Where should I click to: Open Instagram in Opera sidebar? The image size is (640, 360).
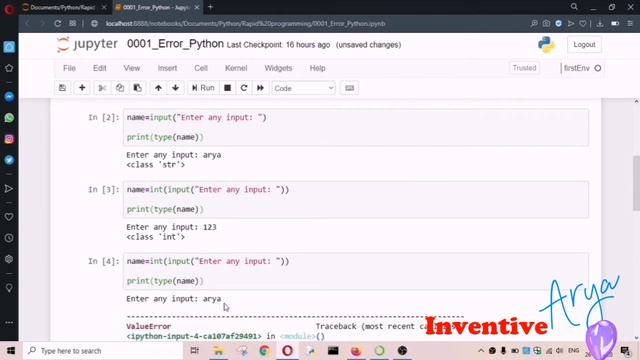(x=9, y=139)
